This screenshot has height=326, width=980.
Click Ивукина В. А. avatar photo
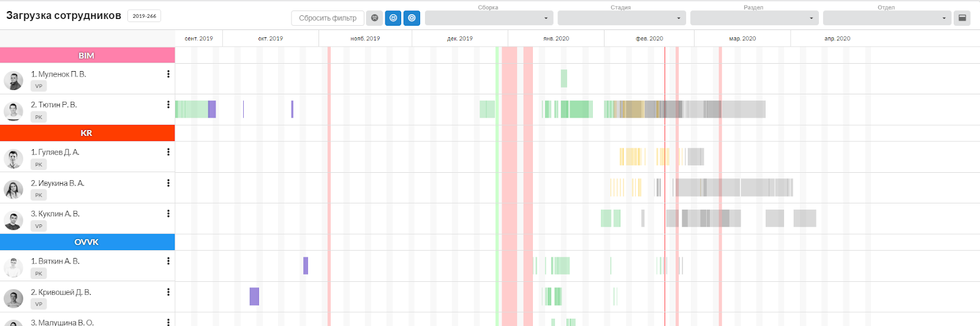click(13, 189)
